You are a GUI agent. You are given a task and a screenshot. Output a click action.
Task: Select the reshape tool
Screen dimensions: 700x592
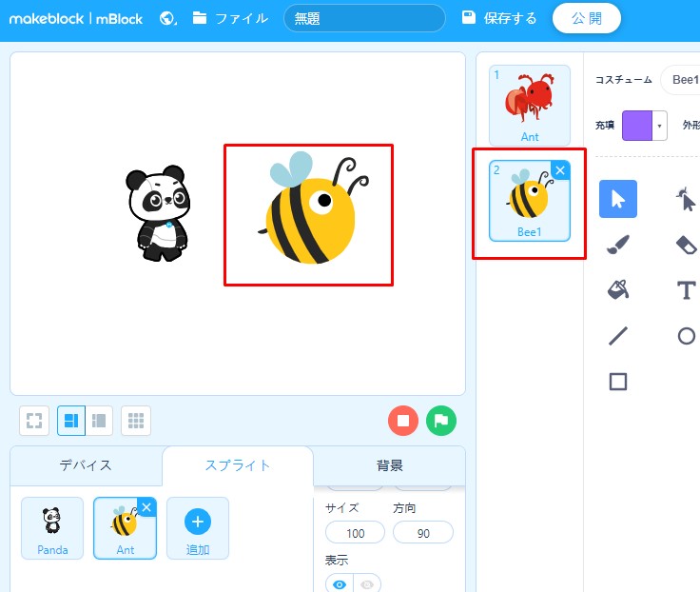point(686,199)
